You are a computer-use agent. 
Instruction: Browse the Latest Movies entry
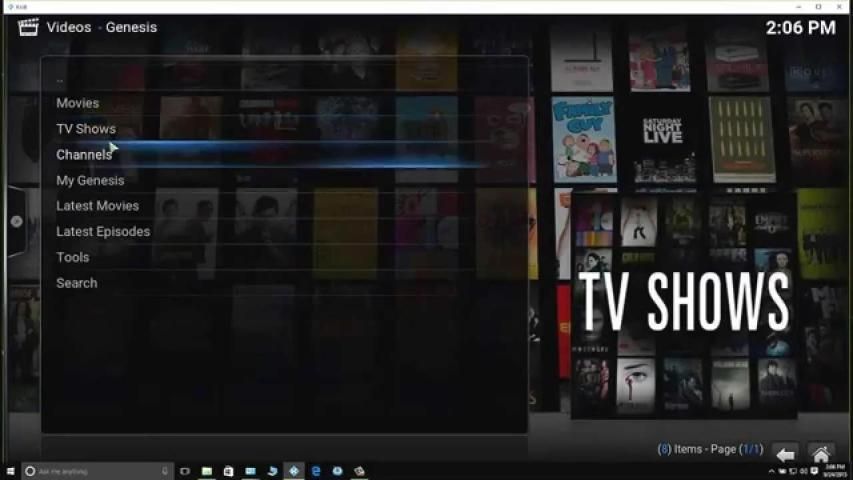click(x=97, y=206)
